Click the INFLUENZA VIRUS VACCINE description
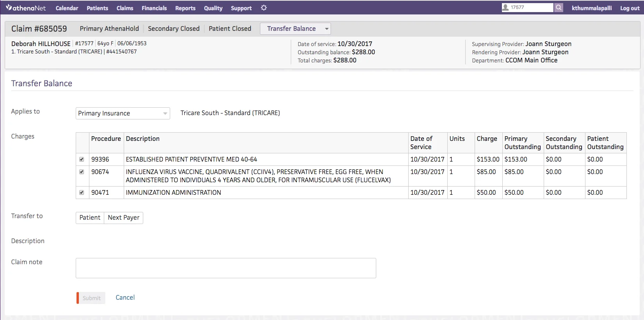644x320 pixels. click(x=258, y=176)
